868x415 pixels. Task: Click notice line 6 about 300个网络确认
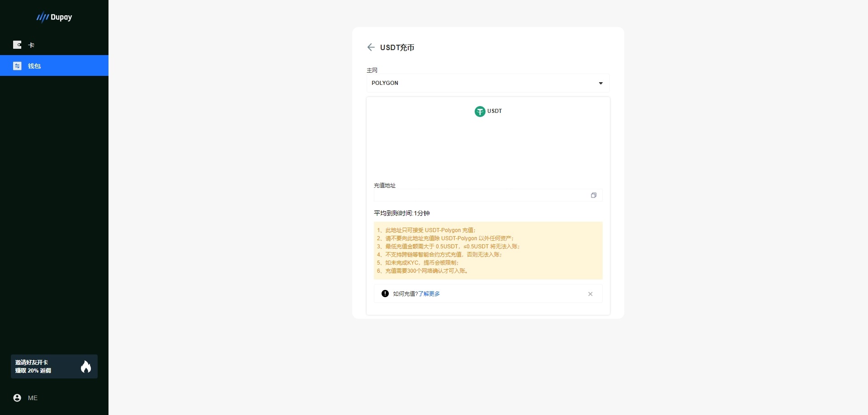click(x=423, y=271)
